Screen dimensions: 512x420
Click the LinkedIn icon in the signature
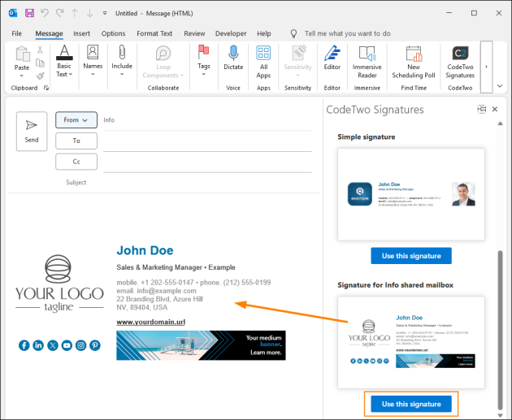(x=38, y=345)
